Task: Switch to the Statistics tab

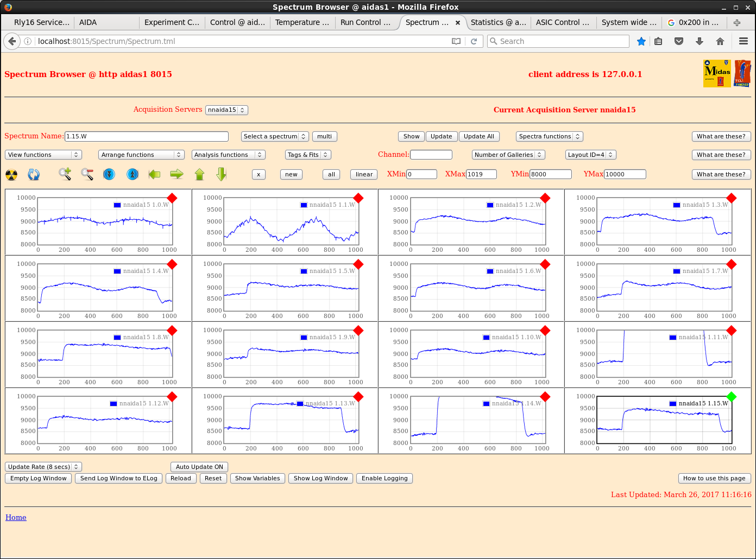Action: click(498, 22)
